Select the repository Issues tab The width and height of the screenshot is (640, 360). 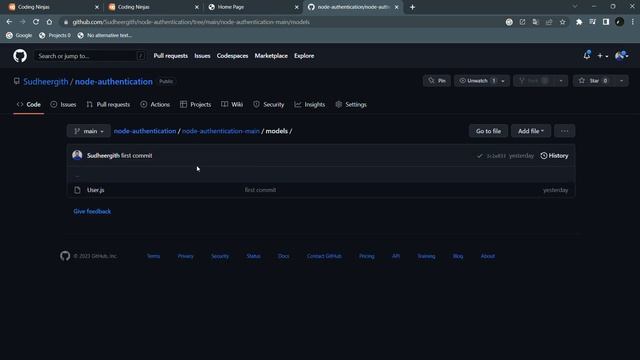point(63,104)
